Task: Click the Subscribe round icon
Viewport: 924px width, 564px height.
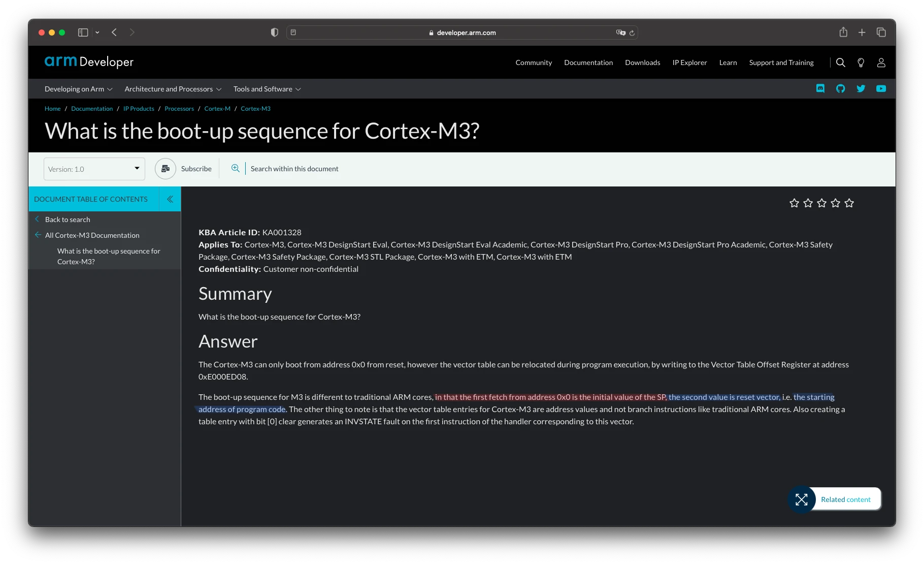Action: coord(166,169)
